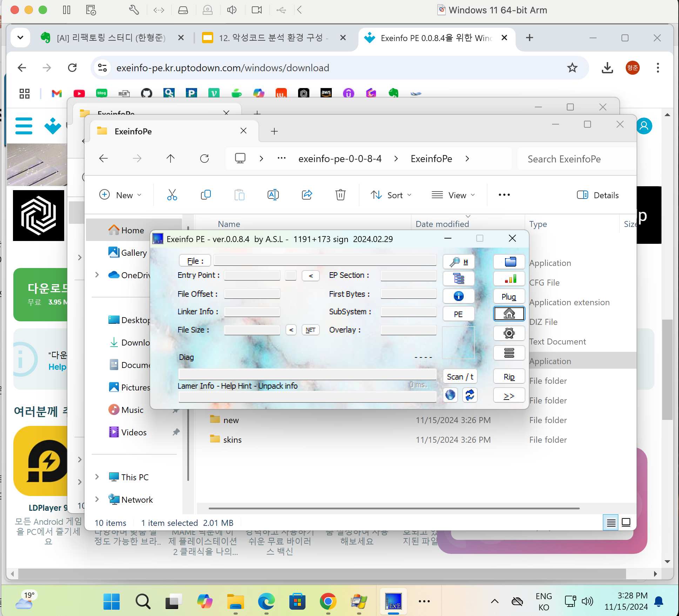This screenshot has height=616, width=679.
Task: Click exeinfo-pe-0-0-8-4 in the breadcrumb path
Action: tap(340, 159)
